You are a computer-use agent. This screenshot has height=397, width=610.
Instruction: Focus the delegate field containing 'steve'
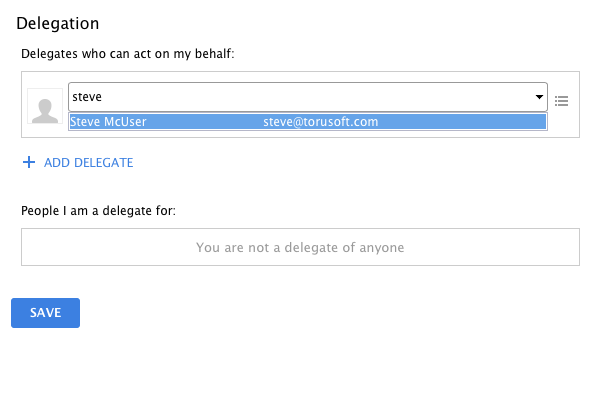pos(308,97)
